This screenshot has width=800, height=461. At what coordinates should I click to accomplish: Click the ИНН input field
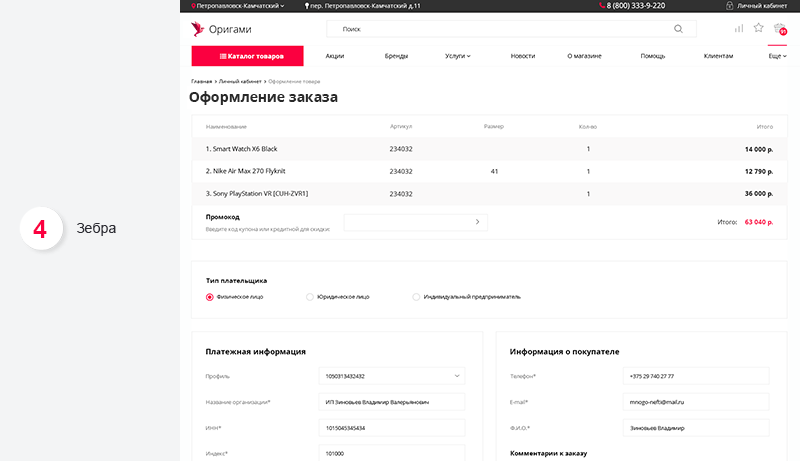392,428
